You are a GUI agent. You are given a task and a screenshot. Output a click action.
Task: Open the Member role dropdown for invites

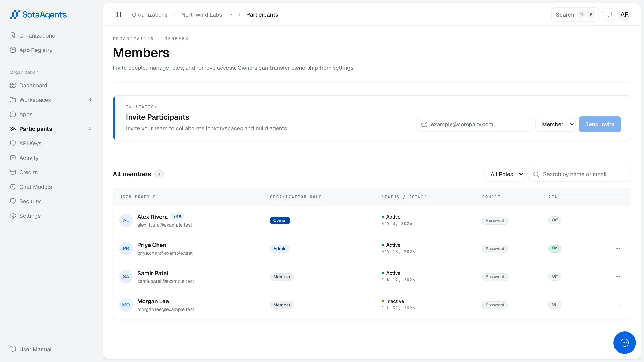(555, 124)
